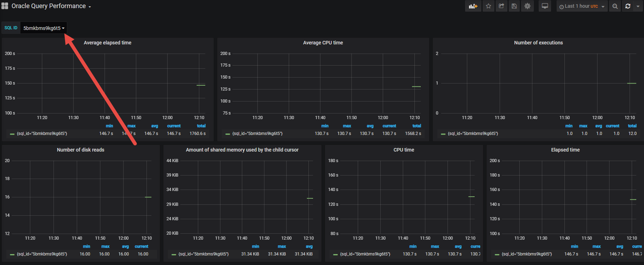Sort Average CPU time legend by avg

point(370,126)
